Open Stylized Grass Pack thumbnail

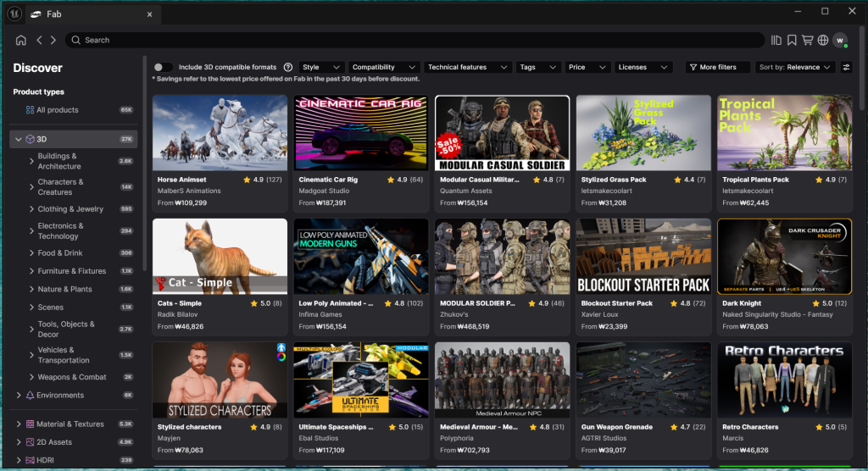coord(643,133)
